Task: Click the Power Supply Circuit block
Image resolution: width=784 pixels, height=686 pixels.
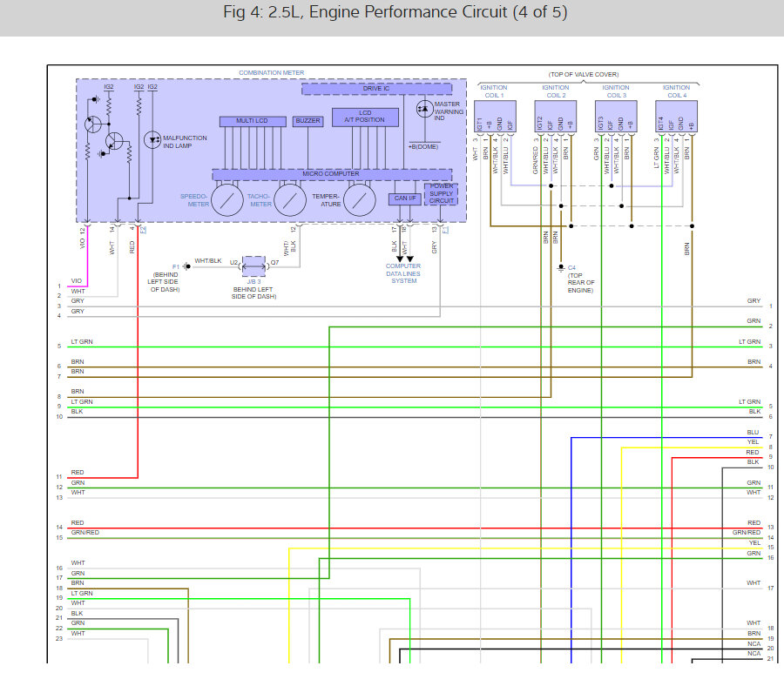Action: 441,194
